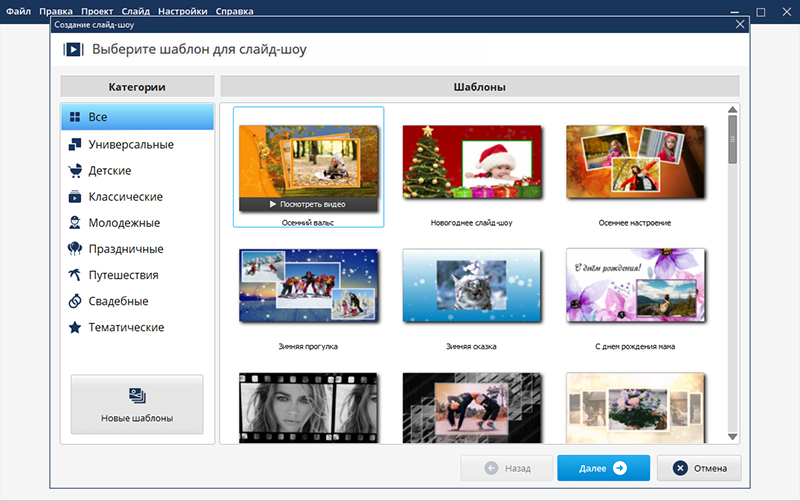Close the Создание слайд-шоу dialog
The width and height of the screenshot is (800, 501).
point(740,24)
